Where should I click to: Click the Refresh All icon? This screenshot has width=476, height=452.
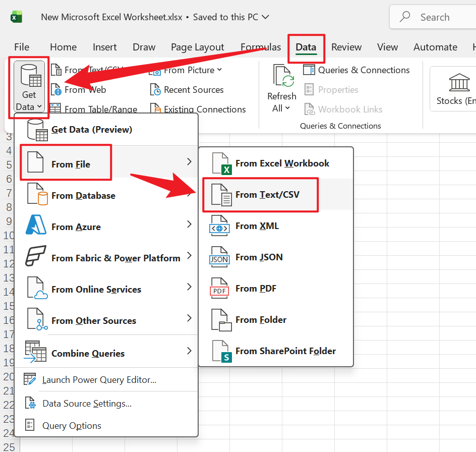pos(281,77)
